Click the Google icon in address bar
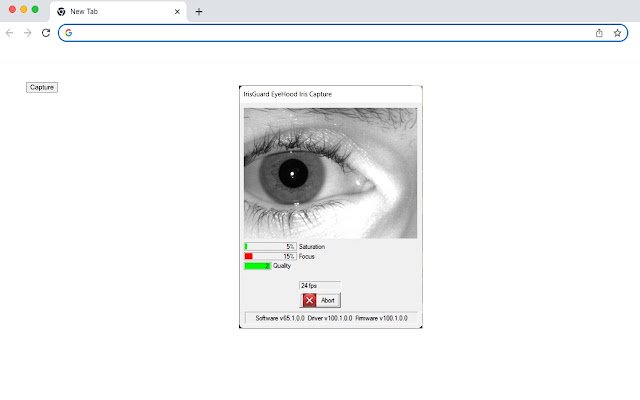Image resolution: width=640 pixels, height=400 pixels. pyautogui.click(x=69, y=33)
